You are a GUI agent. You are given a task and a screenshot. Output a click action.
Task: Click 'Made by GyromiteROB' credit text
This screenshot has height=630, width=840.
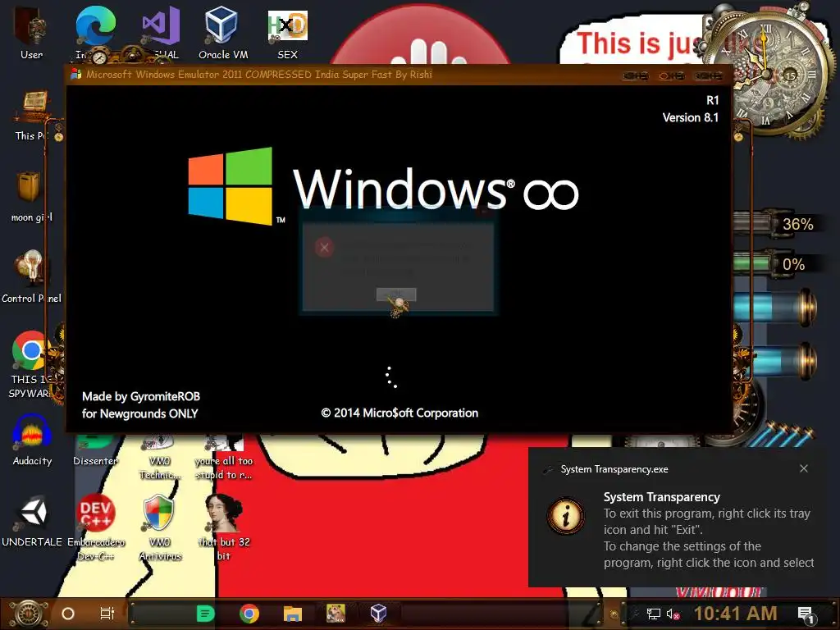point(141,396)
